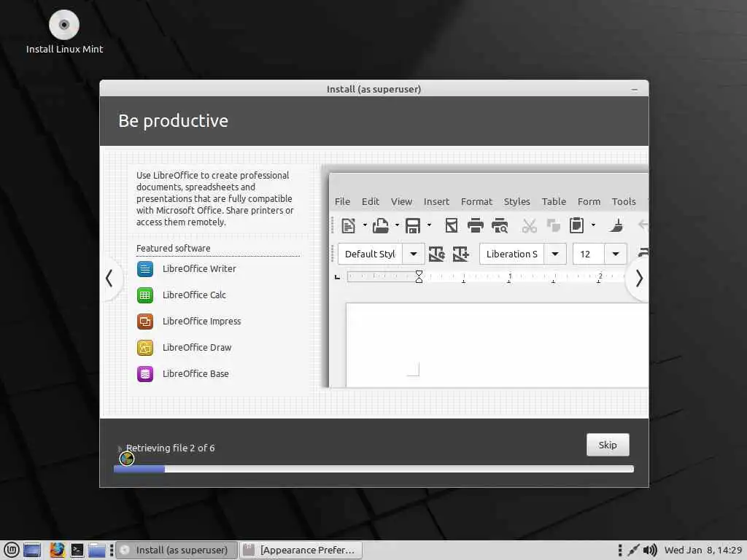Open the paragraph style dropdown arrow

tap(414, 254)
